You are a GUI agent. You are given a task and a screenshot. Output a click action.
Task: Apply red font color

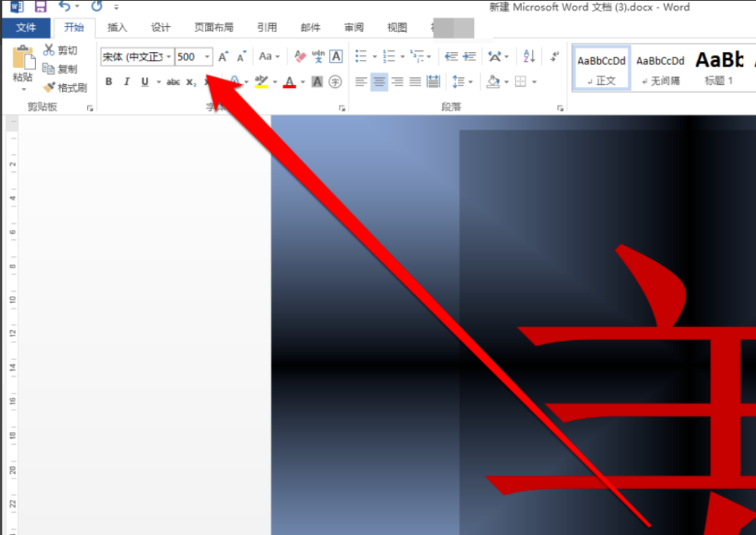click(289, 82)
